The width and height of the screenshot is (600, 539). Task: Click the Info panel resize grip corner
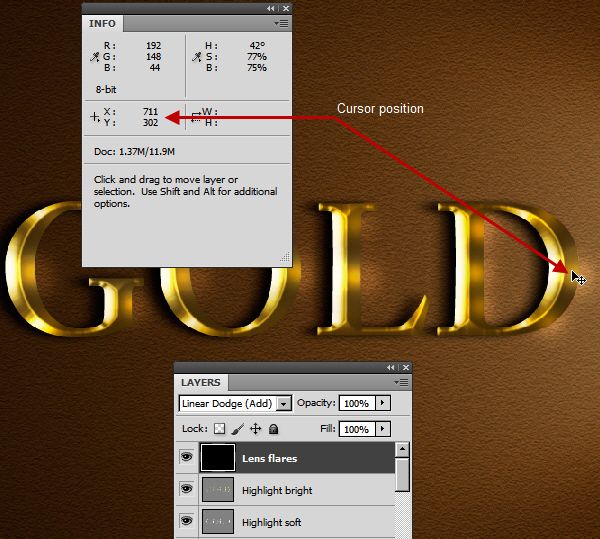point(285,257)
